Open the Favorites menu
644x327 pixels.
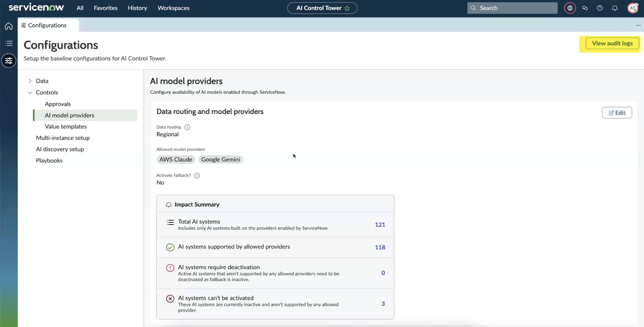[105, 8]
